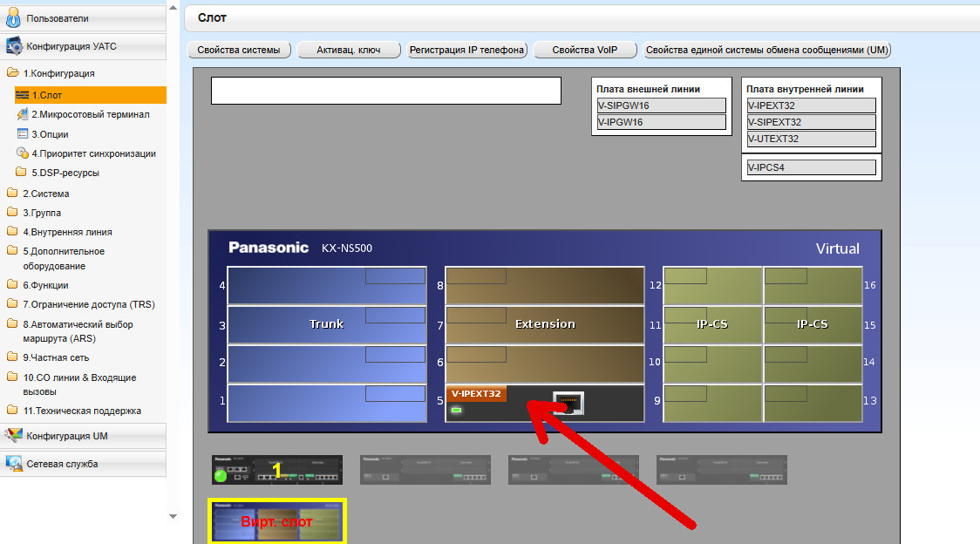The width and height of the screenshot is (980, 544).
Task: Click the 5.DSP-ресурсы folder icon
Action: coord(21,172)
